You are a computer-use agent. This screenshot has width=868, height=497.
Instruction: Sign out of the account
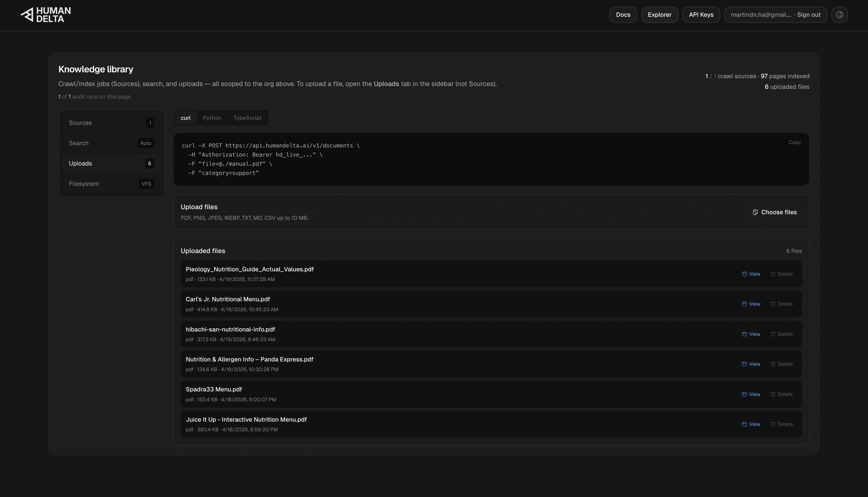[809, 15]
